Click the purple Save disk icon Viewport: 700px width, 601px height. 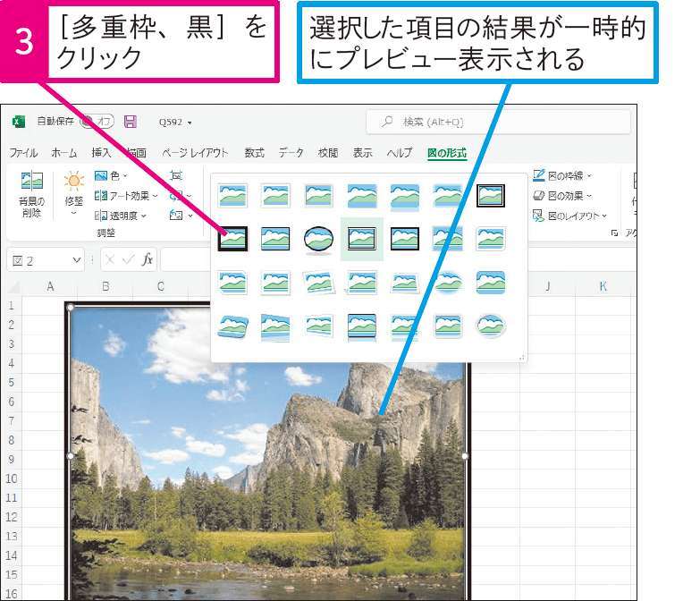pos(131,122)
